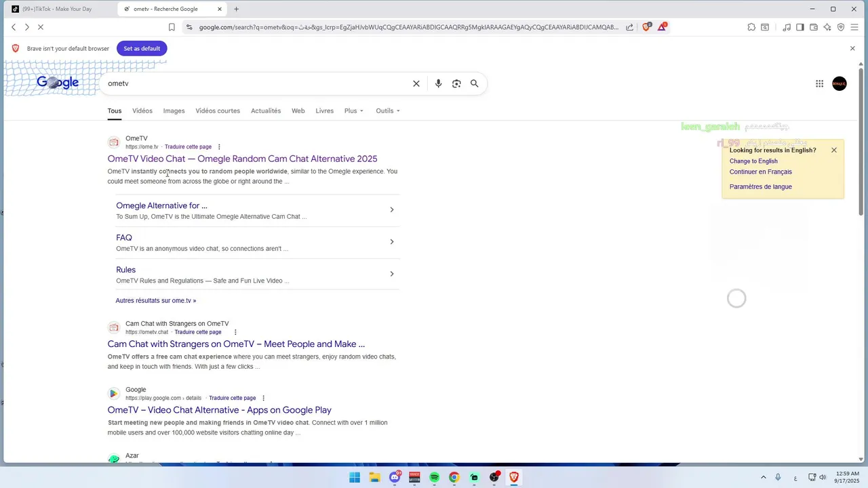Select the Actualités search filter

pos(266,110)
